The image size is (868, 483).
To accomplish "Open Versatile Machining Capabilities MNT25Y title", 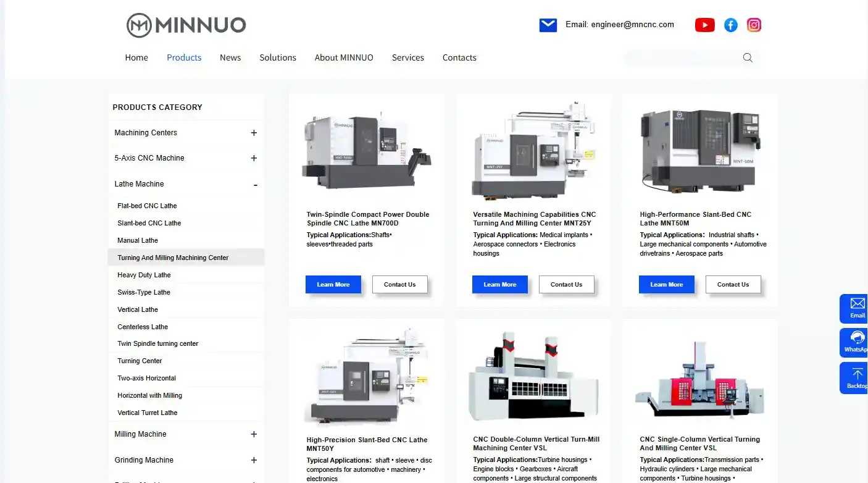I will coord(535,219).
